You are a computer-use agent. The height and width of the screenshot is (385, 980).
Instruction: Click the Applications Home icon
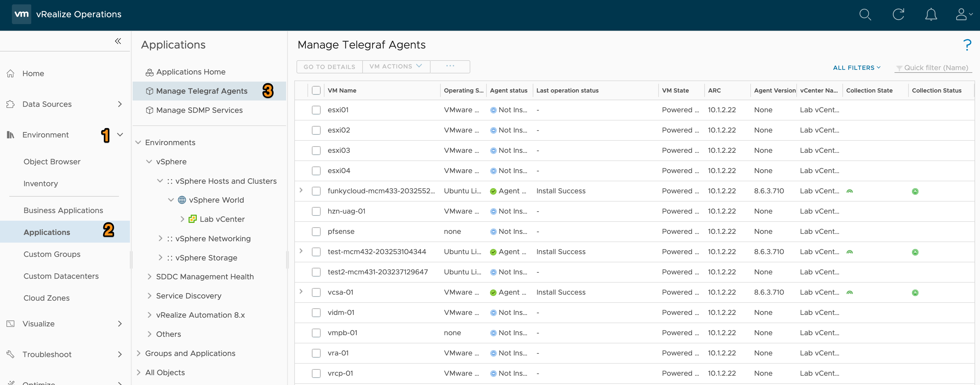[150, 72]
